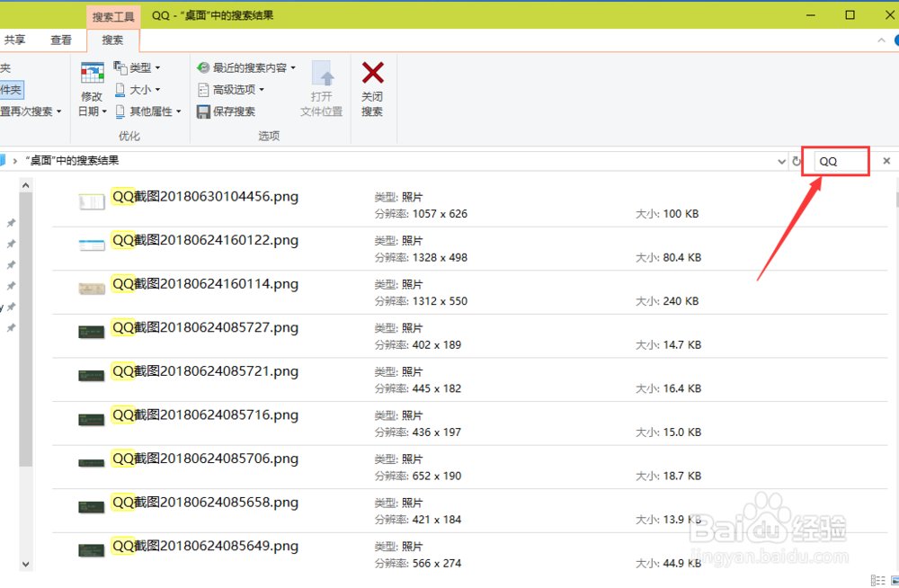Switch to the 共享 ribbon tab

[x=14, y=40]
